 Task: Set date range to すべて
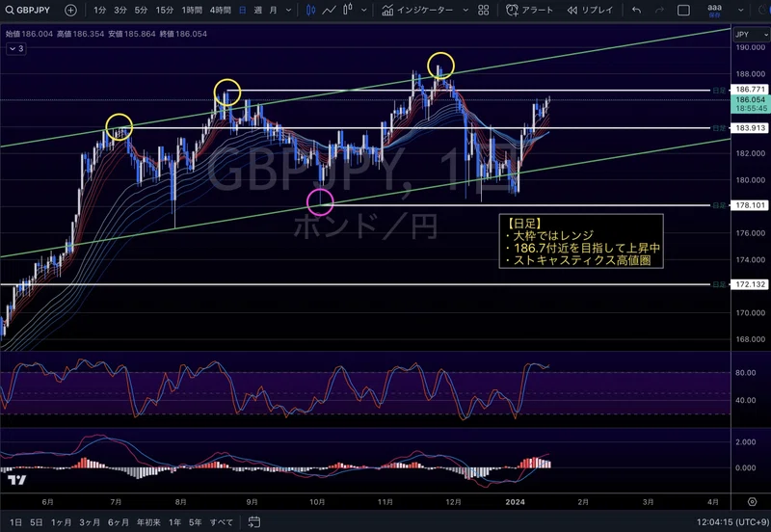point(222,522)
